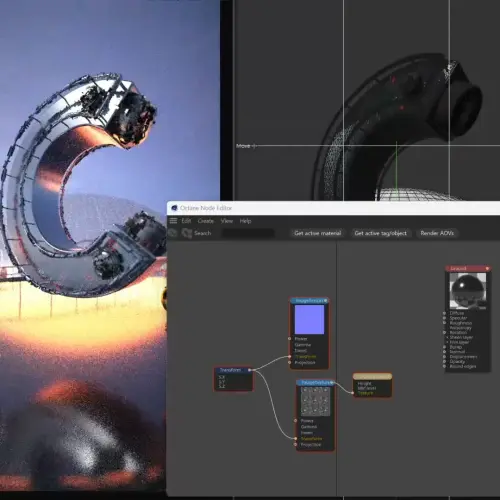Image resolution: width=500 pixels, height=500 pixels.
Task: Click the material node output port
Action: tap(487, 268)
